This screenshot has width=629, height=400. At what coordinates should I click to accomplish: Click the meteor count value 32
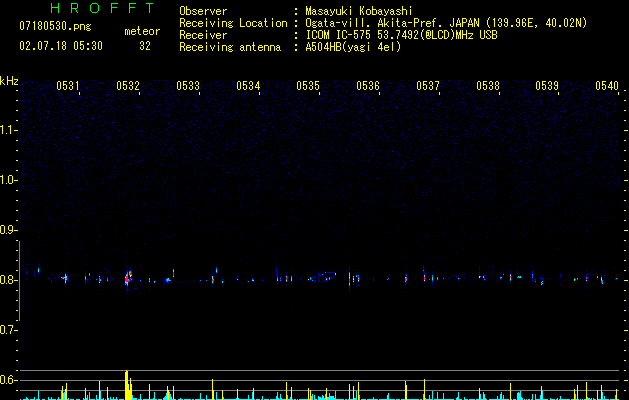[145, 46]
